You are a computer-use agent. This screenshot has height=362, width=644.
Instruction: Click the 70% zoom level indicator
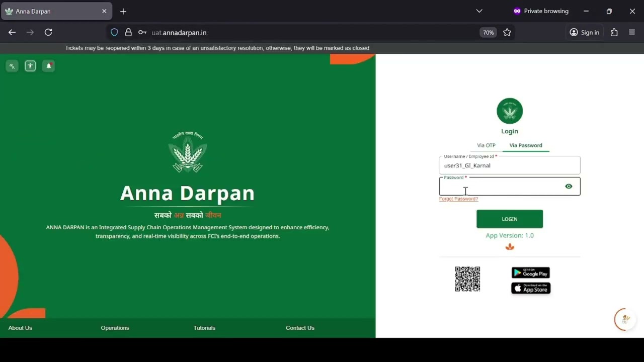488,32
